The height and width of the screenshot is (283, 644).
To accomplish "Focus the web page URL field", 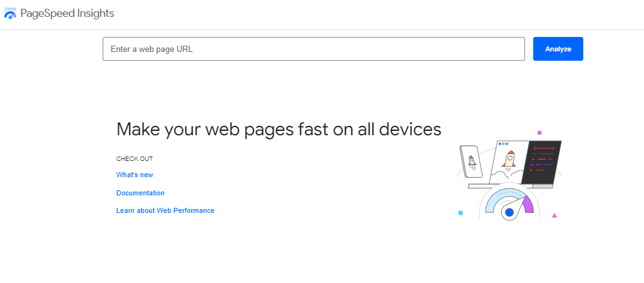I will 313,49.
